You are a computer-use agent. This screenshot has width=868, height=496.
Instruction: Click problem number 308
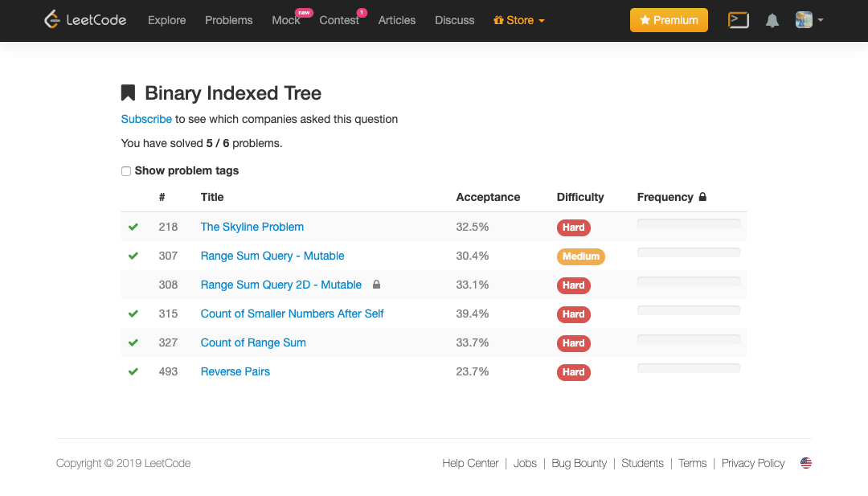pos(168,285)
